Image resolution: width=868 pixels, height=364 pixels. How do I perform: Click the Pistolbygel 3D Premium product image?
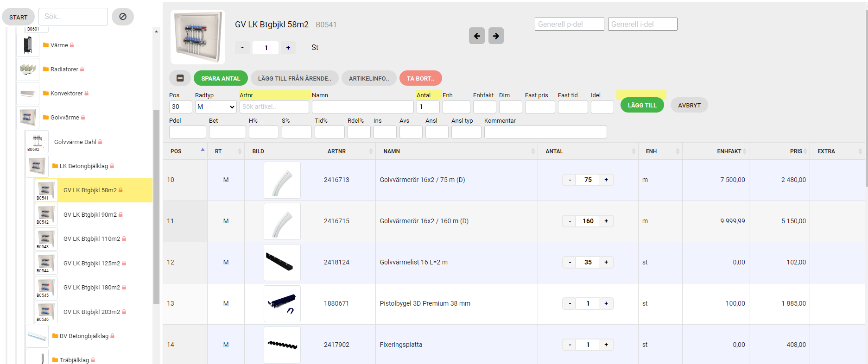coord(282,304)
